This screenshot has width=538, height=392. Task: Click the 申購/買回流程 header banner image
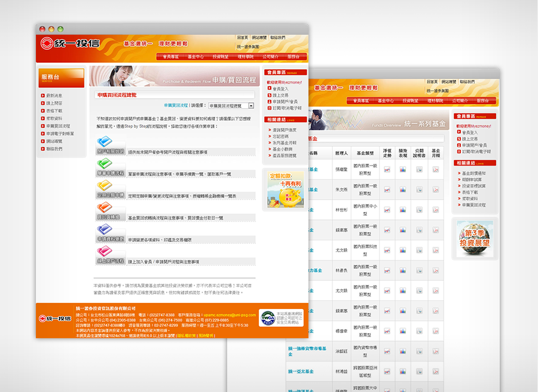[174, 76]
